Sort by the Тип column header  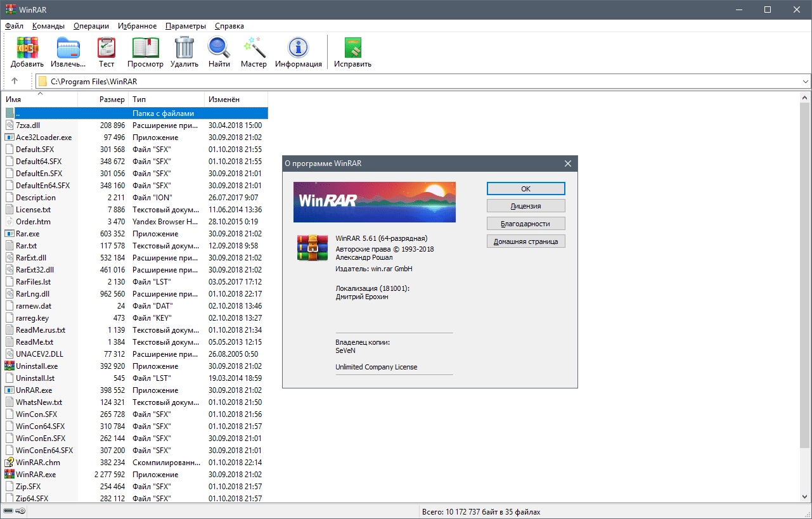(x=166, y=99)
